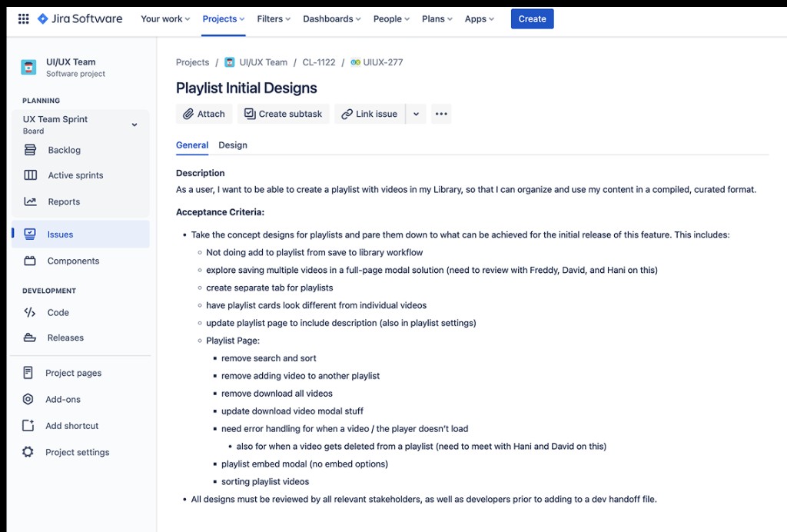Screen dimensions: 787x532
Task: Open the app switcher grid icon
Action: [x=24, y=18]
